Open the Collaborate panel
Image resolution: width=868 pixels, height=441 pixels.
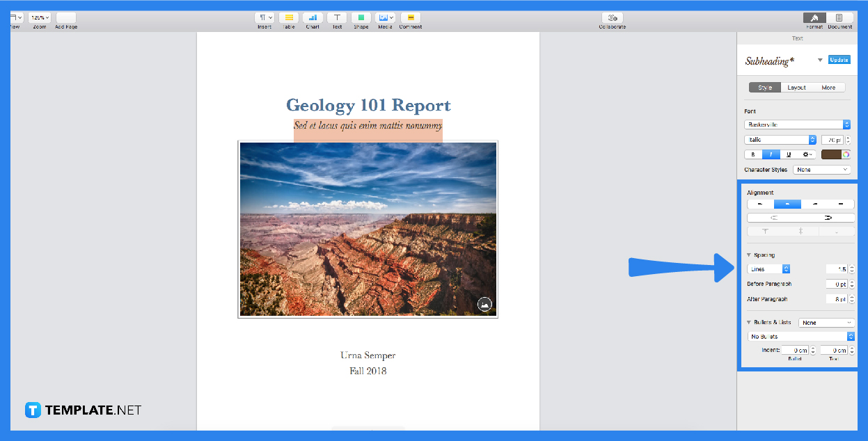coord(612,19)
